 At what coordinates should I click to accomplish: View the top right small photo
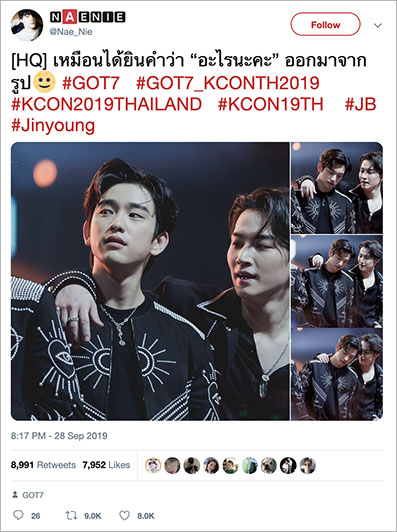(337, 188)
